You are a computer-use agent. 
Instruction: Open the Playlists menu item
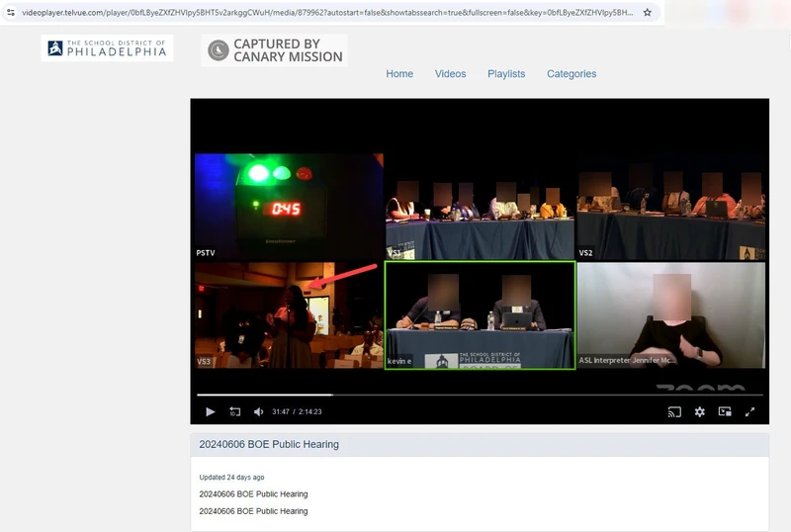click(x=506, y=74)
